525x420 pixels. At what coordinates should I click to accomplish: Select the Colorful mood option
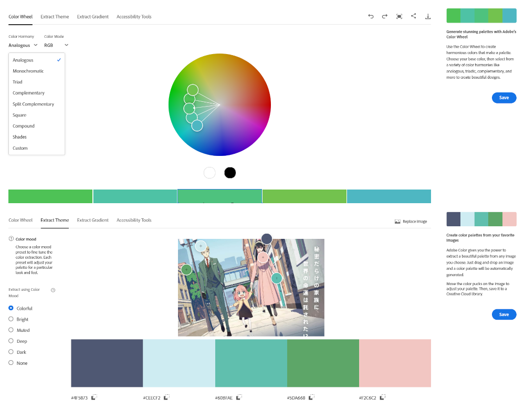(11, 308)
